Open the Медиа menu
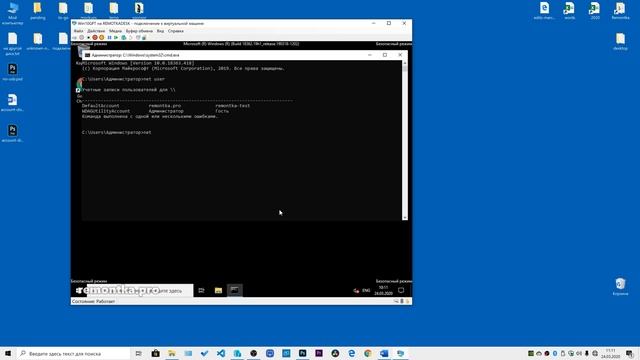This screenshot has width=640, height=360. tap(116, 31)
